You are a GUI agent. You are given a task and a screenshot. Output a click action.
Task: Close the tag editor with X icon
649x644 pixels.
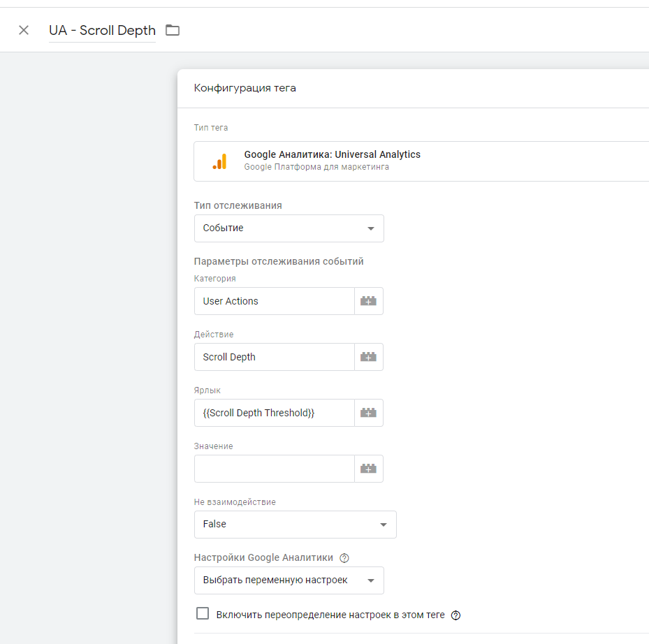pyautogui.click(x=24, y=30)
